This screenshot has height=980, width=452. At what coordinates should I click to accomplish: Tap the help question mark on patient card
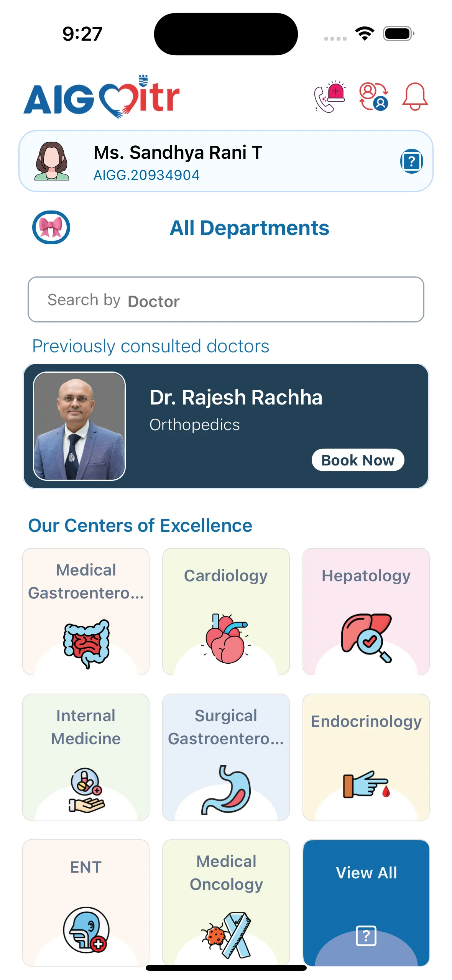pos(411,161)
